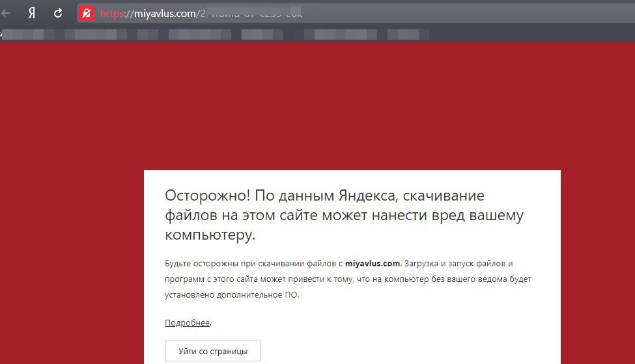Screen dimensions: 635x364
Task: Reload the page with refresh icon
Action: click(58, 14)
